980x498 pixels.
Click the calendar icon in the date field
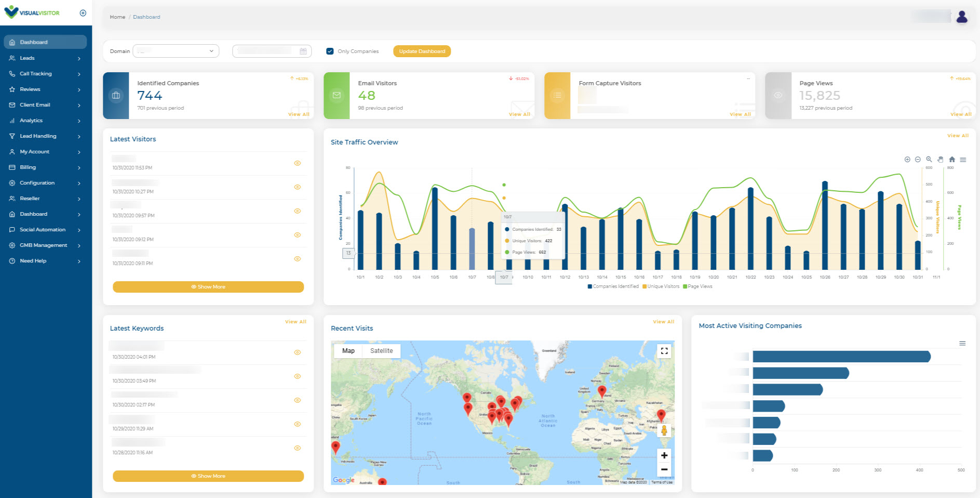coord(303,50)
